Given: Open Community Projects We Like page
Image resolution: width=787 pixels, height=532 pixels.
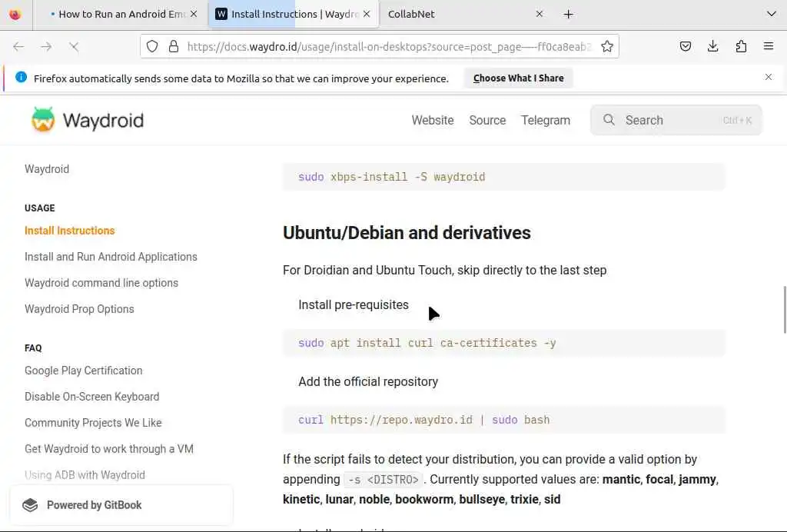Looking at the screenshot, I should click(93, 423).
